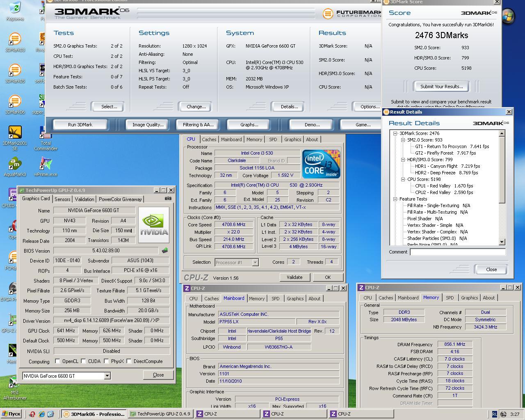The image size is (525, 420).
Task: Close the Result Details dialog via Close button
Action: [x=491, y=269]
